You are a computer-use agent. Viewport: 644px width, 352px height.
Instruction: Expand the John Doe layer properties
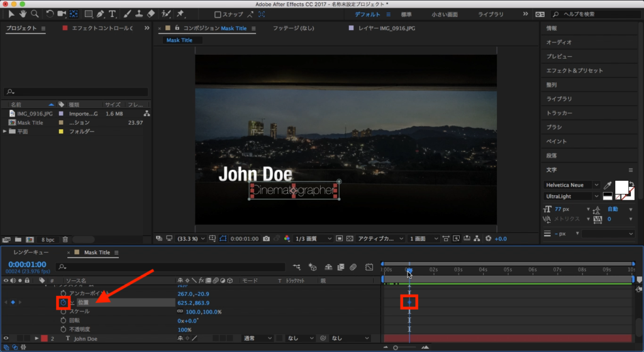pyautogui.click(x=36, y=338)
